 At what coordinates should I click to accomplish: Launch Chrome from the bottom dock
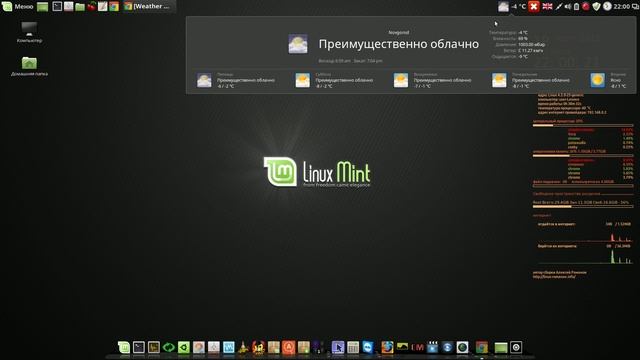482,347
